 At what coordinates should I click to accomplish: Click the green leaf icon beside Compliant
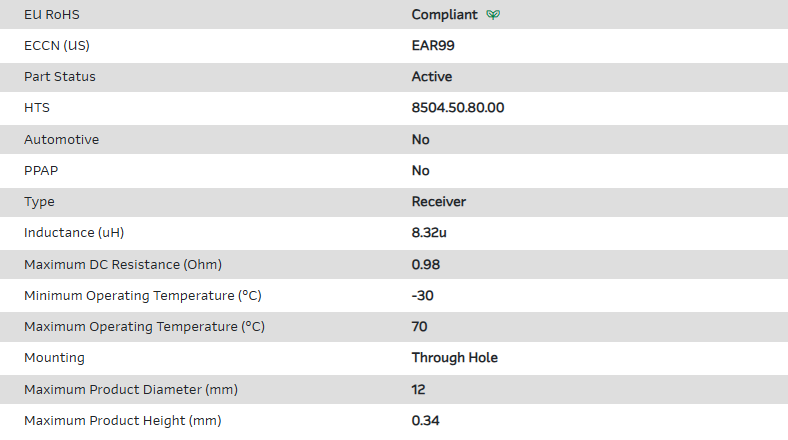click(492, 15)
